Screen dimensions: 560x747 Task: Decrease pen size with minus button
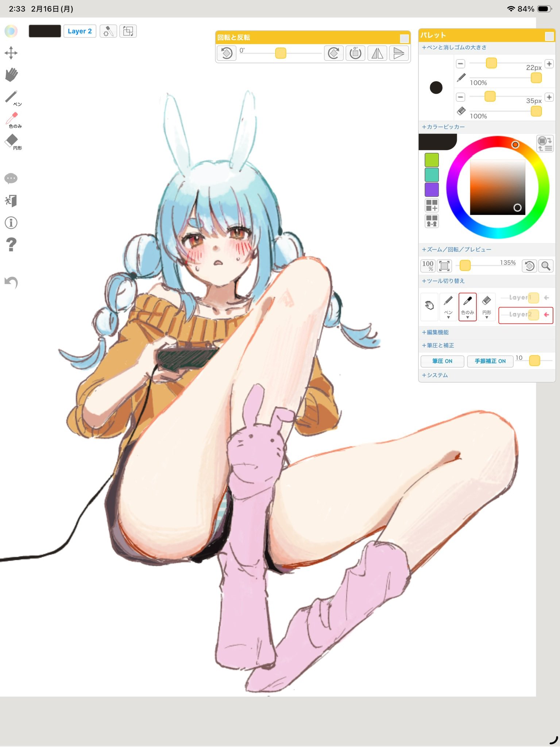tap(461, 64)
